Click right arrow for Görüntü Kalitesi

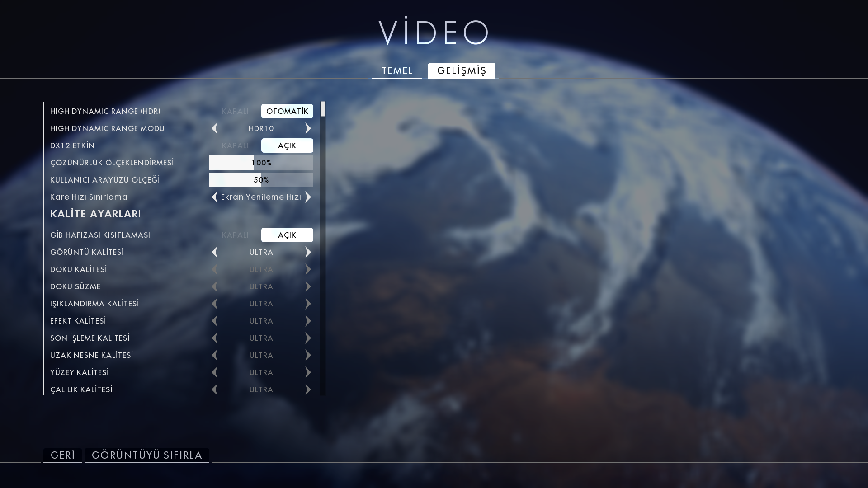pos(308,252)
